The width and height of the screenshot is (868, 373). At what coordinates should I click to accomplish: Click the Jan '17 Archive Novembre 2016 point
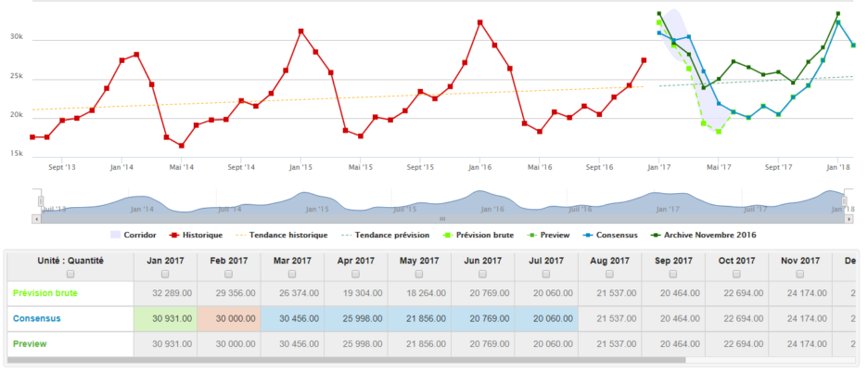(x=658, y=13)
